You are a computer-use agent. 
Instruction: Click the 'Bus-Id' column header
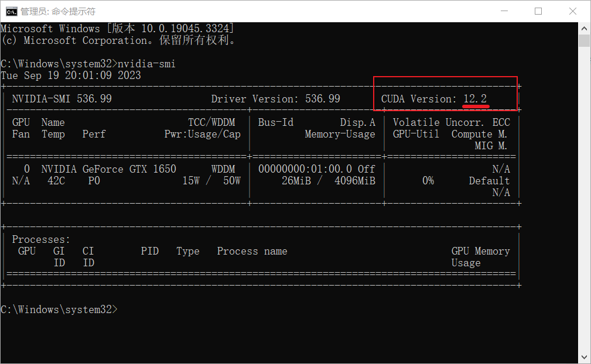coord(275,122)
